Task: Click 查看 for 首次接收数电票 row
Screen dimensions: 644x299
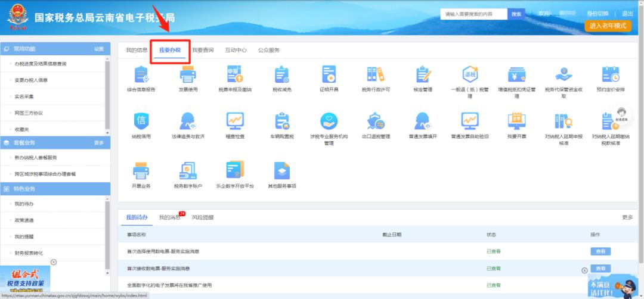Action: [600, 268]
